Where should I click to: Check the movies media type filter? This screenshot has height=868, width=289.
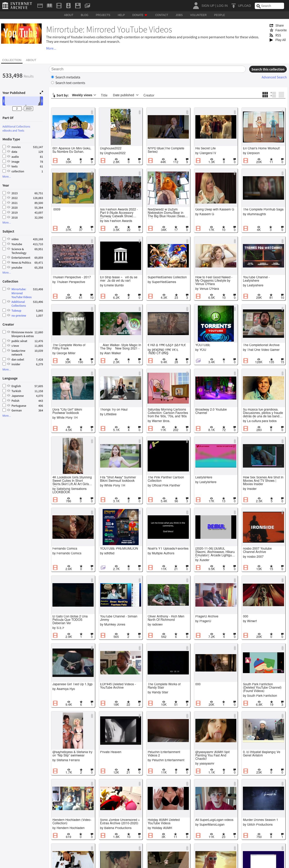[x=4, y=146]
